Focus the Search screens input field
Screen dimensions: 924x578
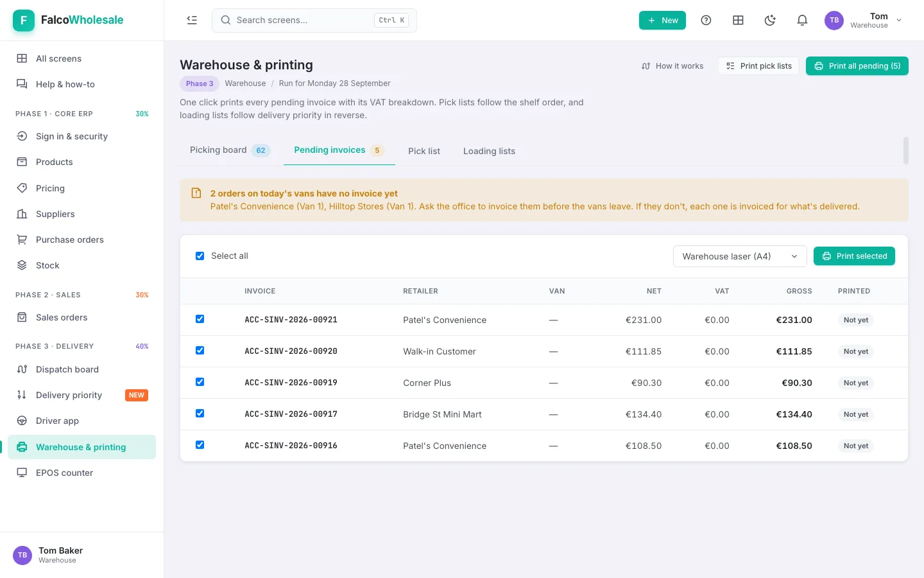(x=314, y=20)
